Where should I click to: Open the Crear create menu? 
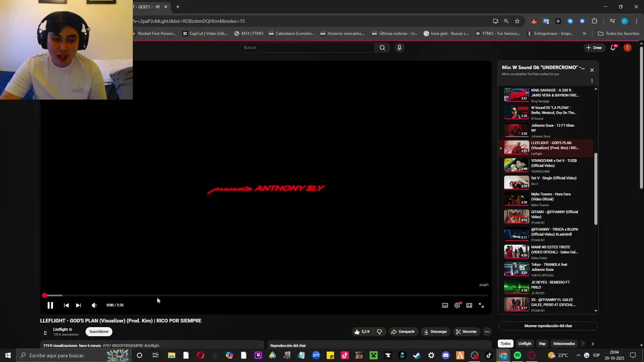point(594,48)
